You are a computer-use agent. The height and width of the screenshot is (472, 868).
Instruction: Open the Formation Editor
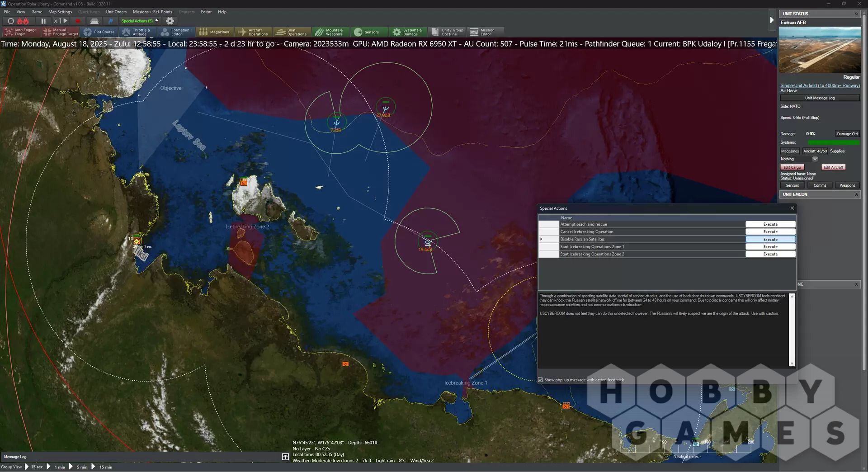(176, 32)
